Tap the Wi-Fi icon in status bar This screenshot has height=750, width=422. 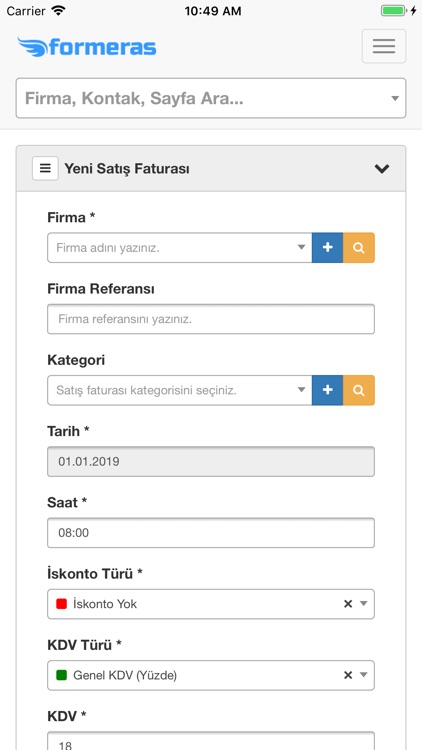pos(59,11)
